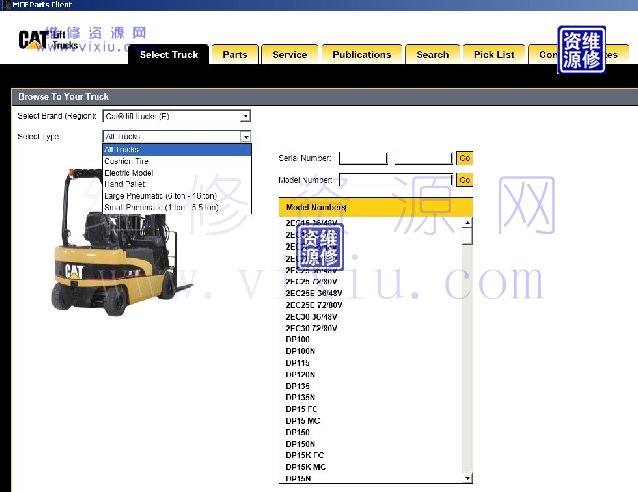The height and width of the screenshot is (492, 638).
Task: Click the second Serial Number field
Action: pos(423,158)
